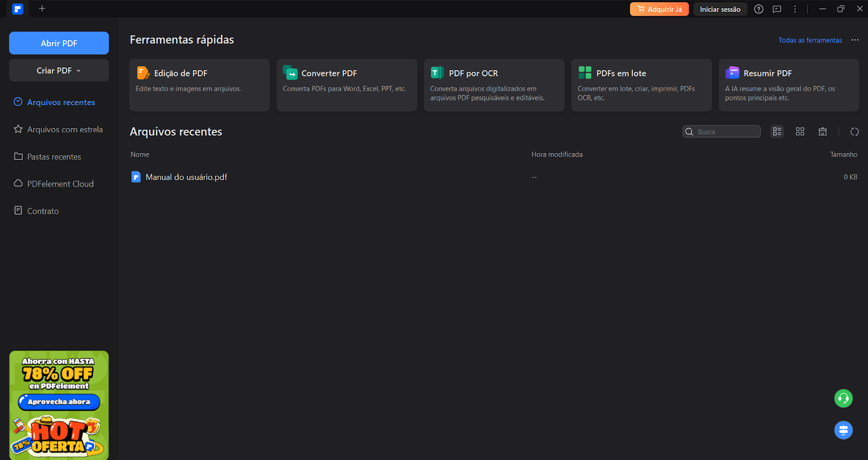Screen dimensions: 868x460
Task: Open PDFelement Cloud in sidebar
Action: (x=54, y=183)
